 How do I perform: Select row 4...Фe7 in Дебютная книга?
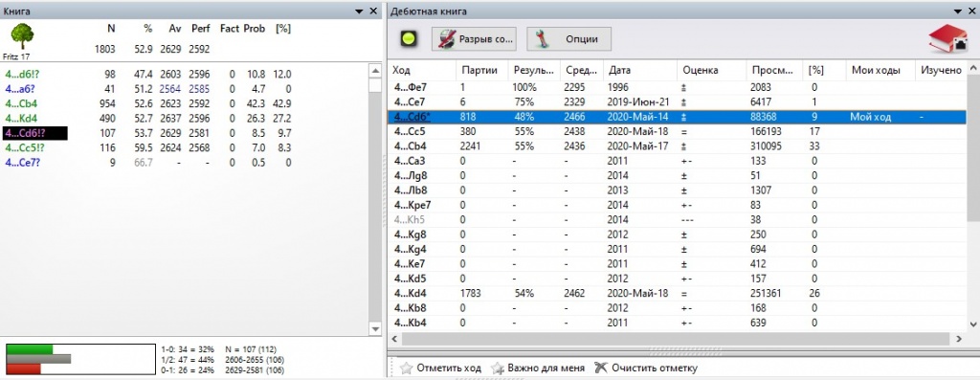click(677, 87)
